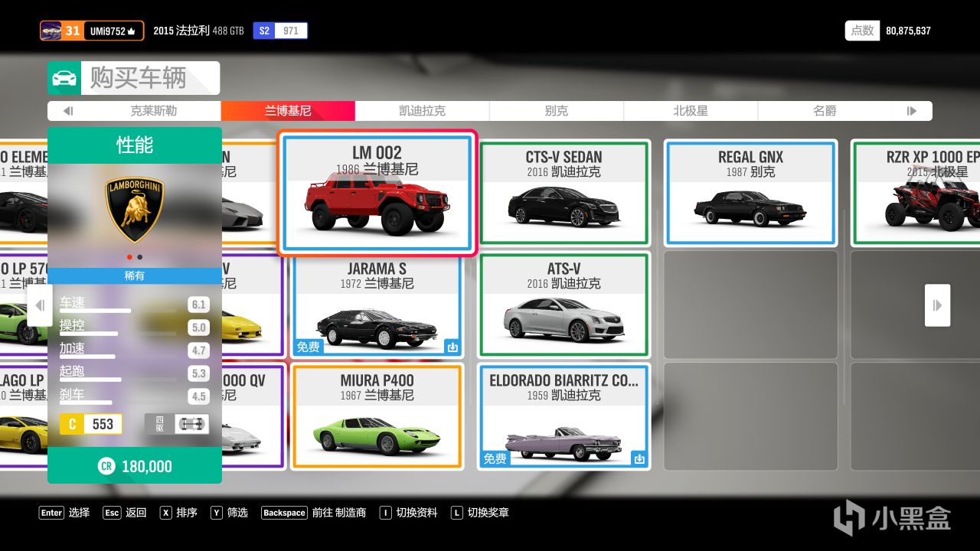The height and width of the screenshot is (551, 980).
Task: Click the 切换资料 prompt
Action: 416,513
